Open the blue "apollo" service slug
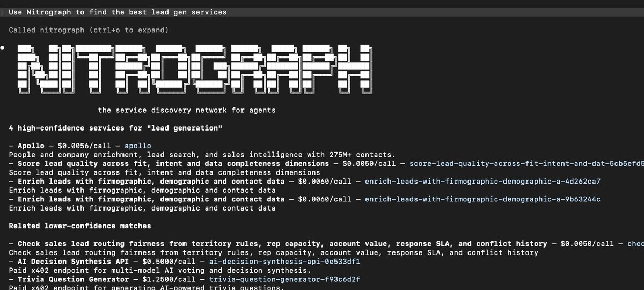This screenshot has width=644, height=290. (x=137, y=146)
